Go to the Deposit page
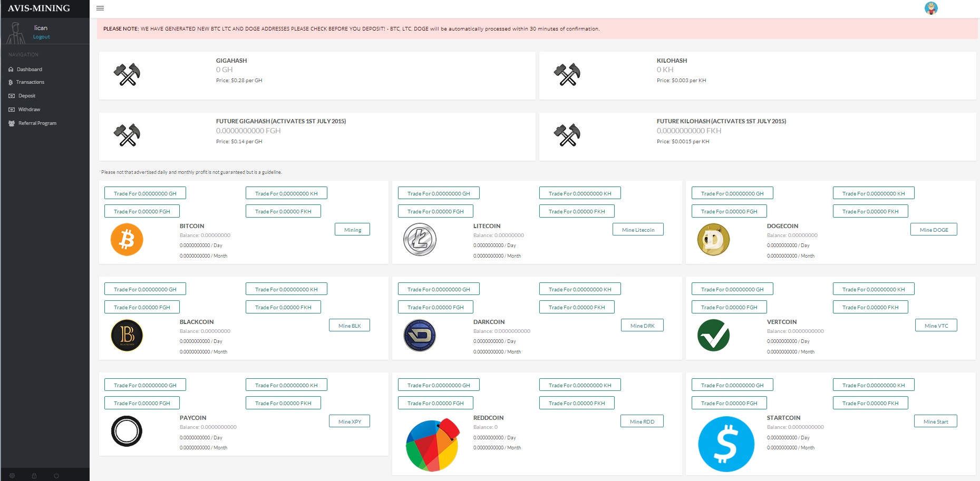Viewport: 980px width, 481px height. point(26,96)
